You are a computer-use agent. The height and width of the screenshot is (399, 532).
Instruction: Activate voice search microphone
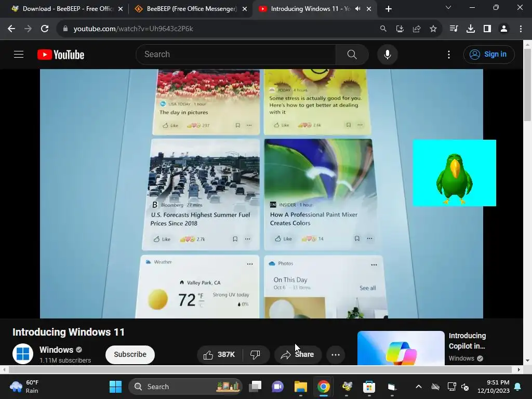[x=387, y=54]
